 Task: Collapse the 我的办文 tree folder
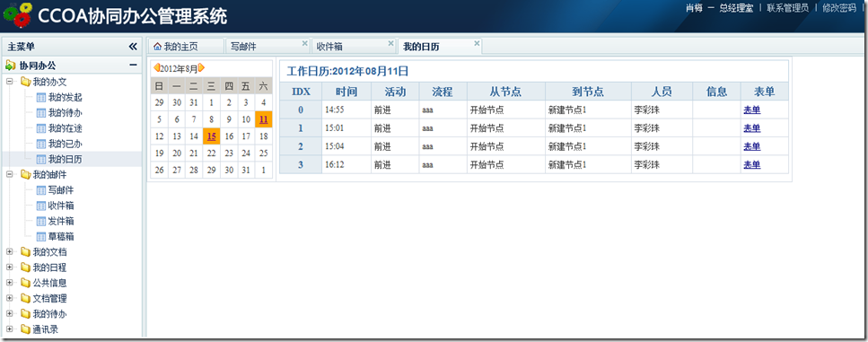pos(9,82)
